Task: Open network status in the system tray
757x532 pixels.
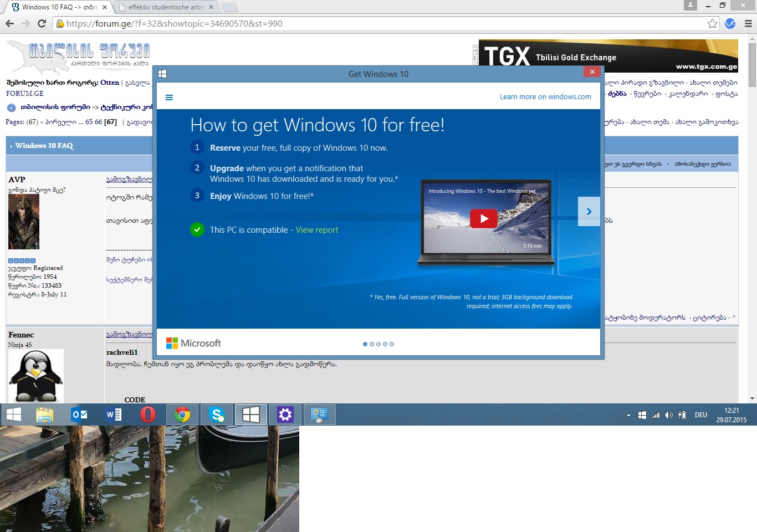Action: [656, 415]
